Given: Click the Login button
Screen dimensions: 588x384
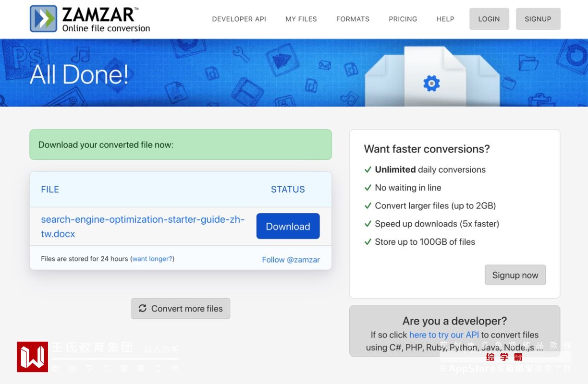Looking at the screenshot, I should (x=489, y=19).
